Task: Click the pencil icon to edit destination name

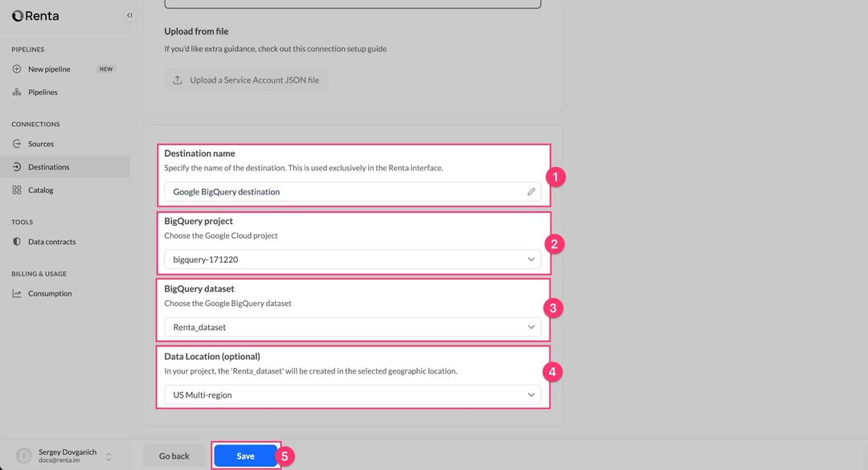Action: click(530, 191)
